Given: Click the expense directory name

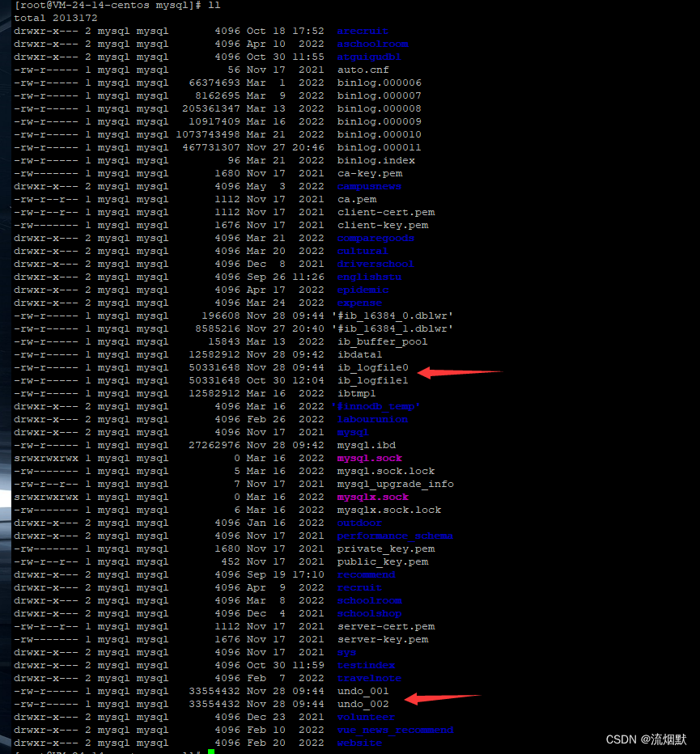Looking at the screenshot, I should coord(359,303).
